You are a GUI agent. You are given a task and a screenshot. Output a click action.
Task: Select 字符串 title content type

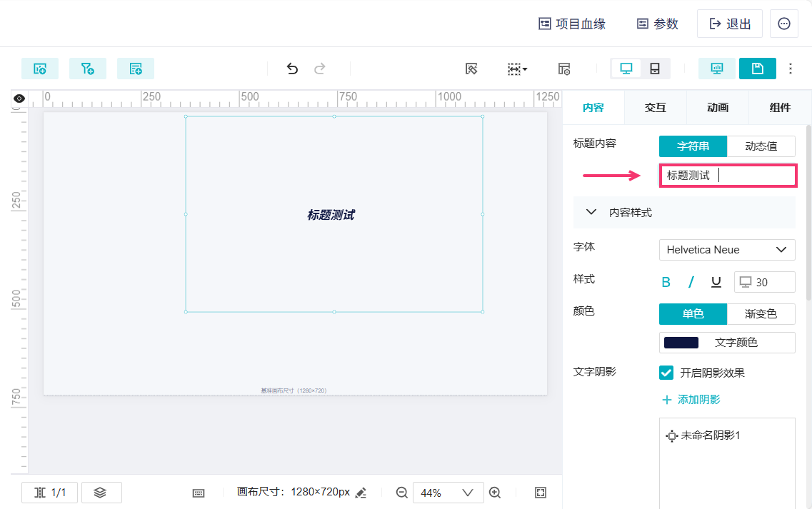(x=693, y=146)
